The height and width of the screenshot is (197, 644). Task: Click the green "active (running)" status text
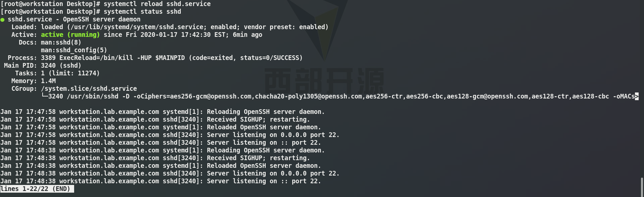click(70, 35)
